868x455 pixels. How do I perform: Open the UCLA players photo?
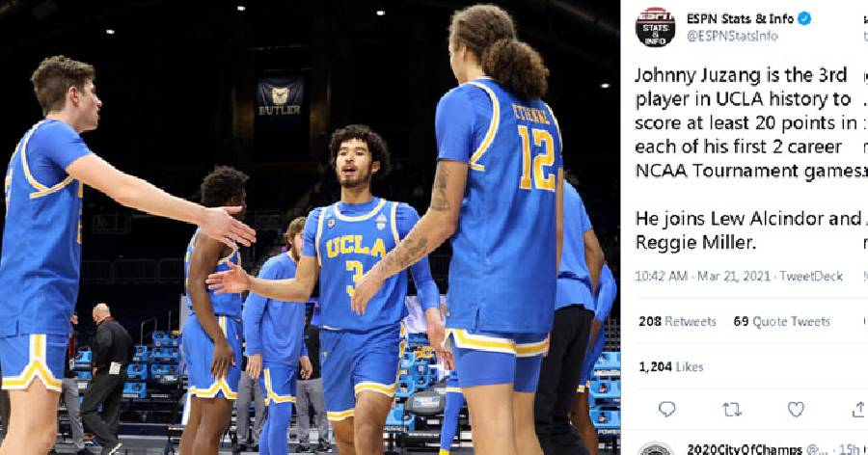[310, 227]
